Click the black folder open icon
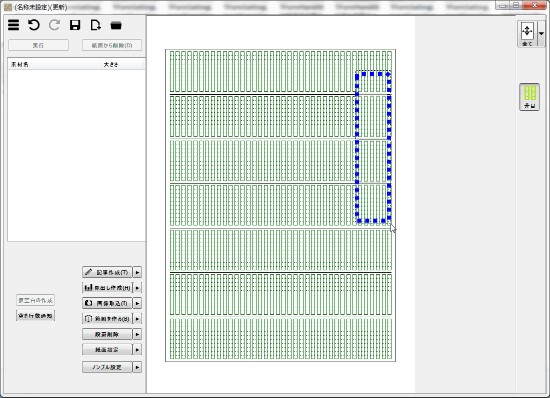The image size is (550, 398). click(x=116, y=25)
